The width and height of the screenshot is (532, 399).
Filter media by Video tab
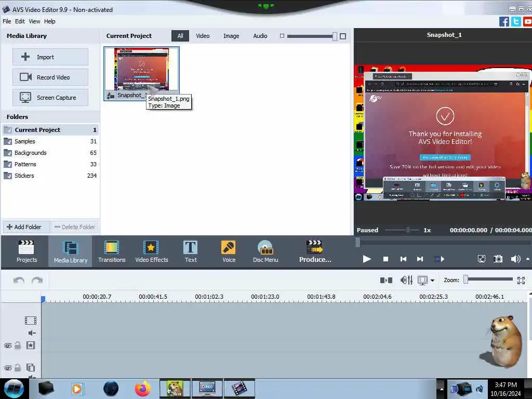[203, 36]
